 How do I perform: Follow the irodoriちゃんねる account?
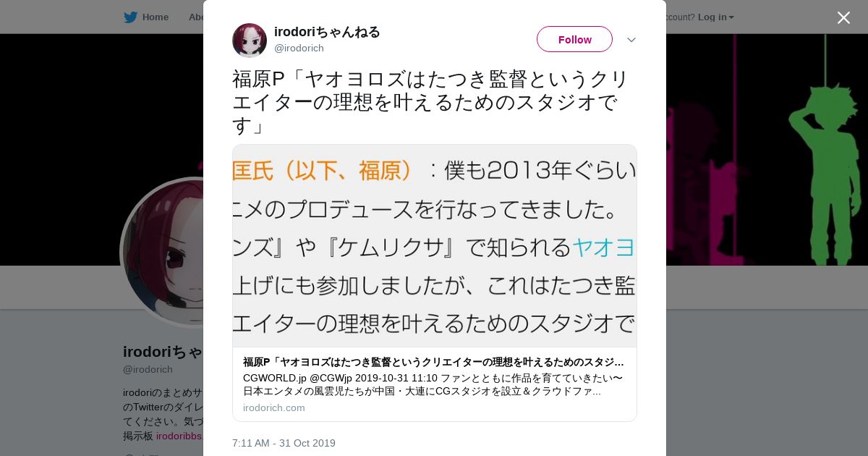[574, 39]
